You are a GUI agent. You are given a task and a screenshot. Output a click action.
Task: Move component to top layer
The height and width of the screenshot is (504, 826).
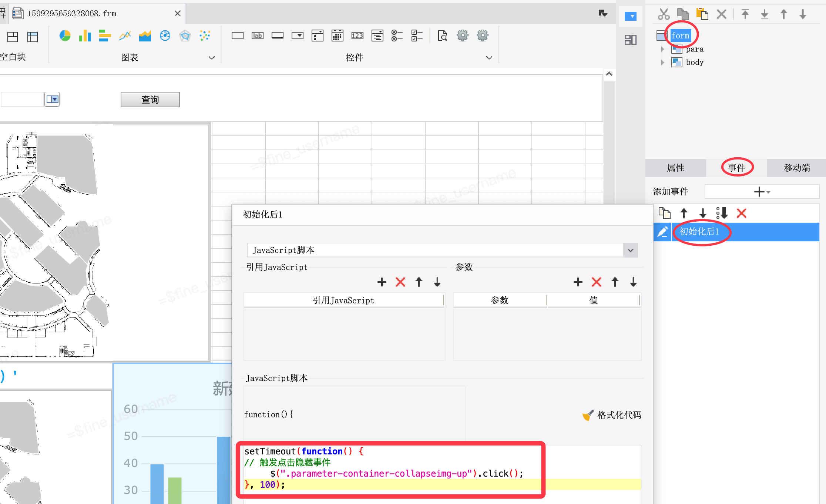pos(745,14)
